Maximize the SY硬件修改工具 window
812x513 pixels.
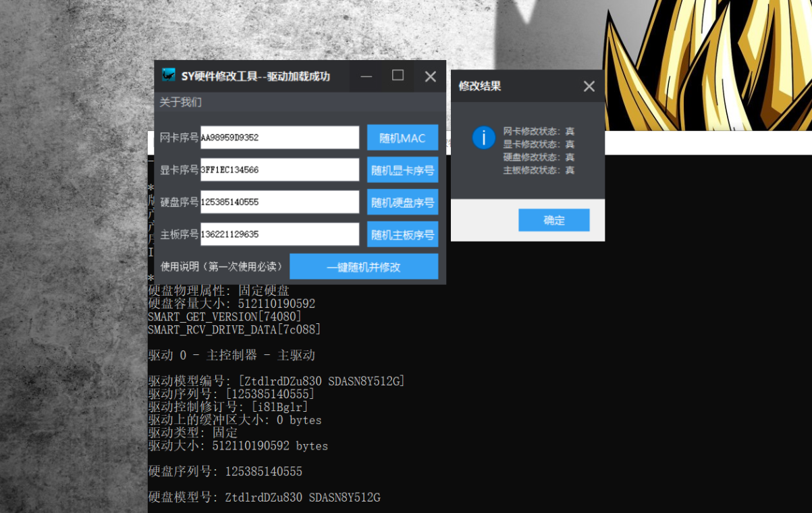click(x=398, y=76)
